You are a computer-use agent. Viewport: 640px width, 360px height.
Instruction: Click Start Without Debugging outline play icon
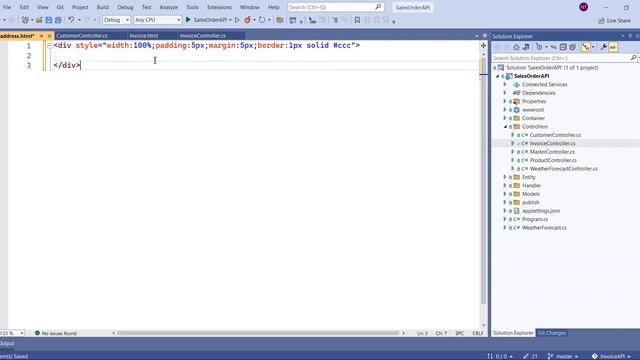pos(237,20)
